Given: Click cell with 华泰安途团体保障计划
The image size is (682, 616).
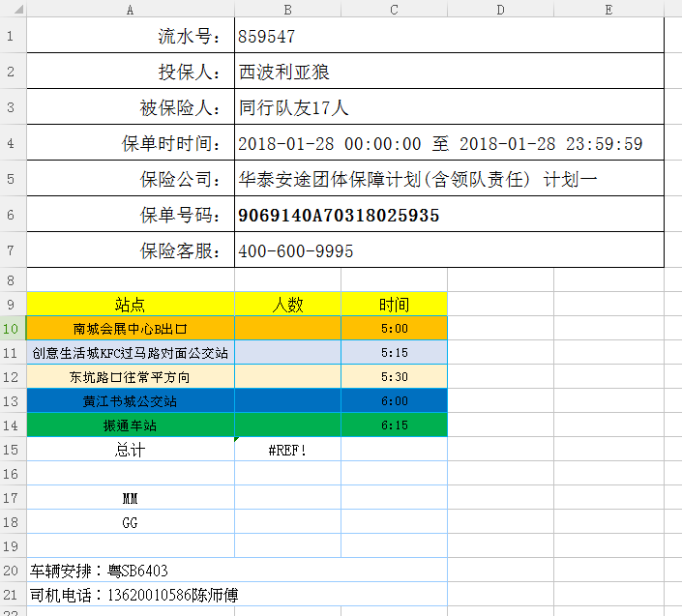Looking at the screenshot, I should (449, 179).
